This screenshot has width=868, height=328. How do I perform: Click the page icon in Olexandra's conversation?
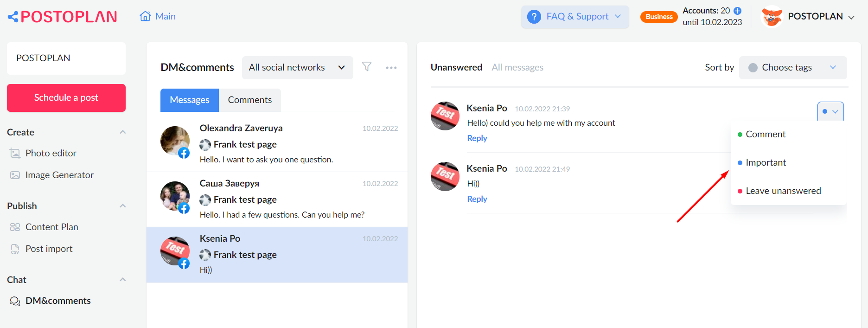(205, 145)
